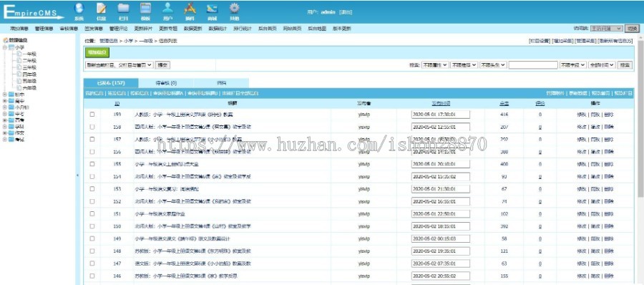Click the 提交 button beside the refresh dropdown
The height and width of the screenshot is (285, 644).
163,65
